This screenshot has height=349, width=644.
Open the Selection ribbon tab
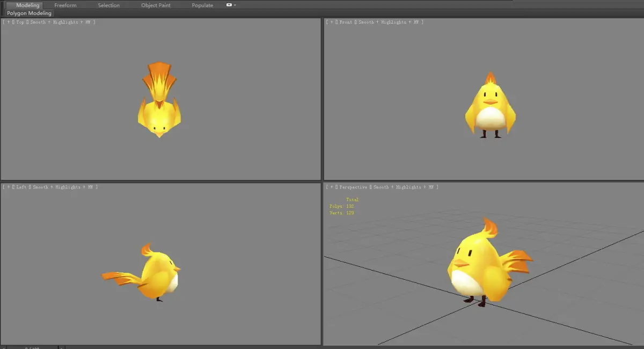108,5
